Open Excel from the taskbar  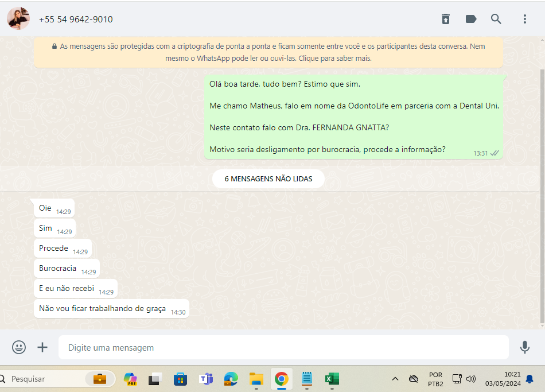coord(332,379)
